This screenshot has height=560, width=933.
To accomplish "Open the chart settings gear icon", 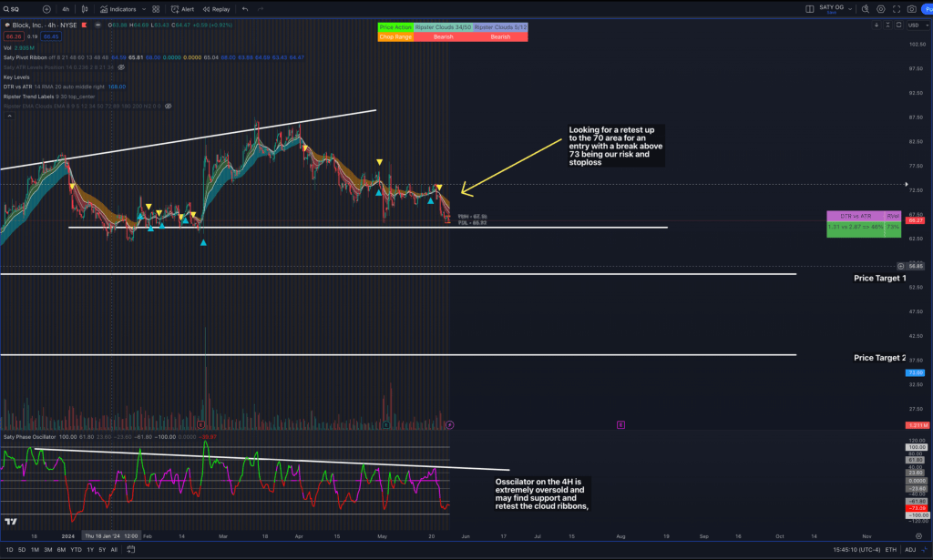I will (x=880, y=9).
